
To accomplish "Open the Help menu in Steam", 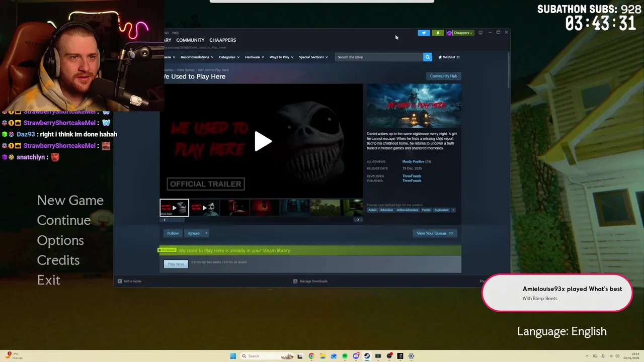I will (x=175, y=33).
